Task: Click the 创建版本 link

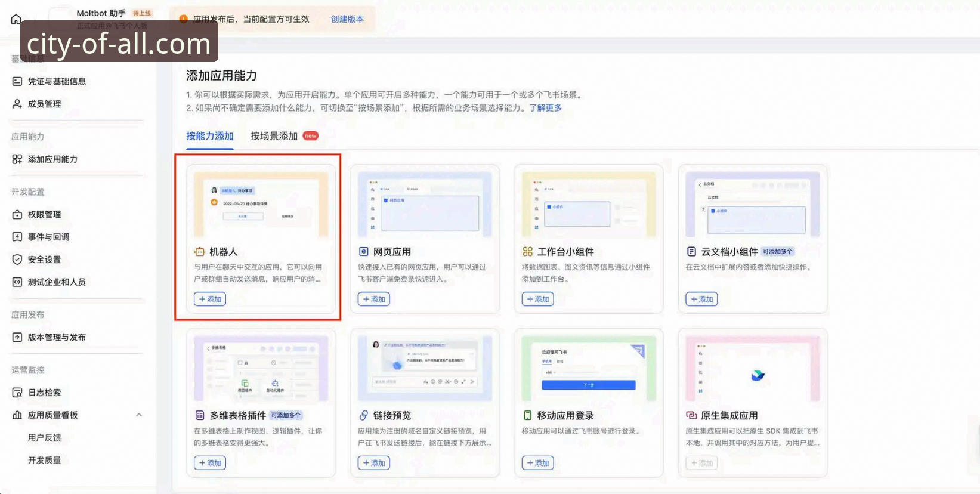Action: pyautogui.click(x=347, y=19)
